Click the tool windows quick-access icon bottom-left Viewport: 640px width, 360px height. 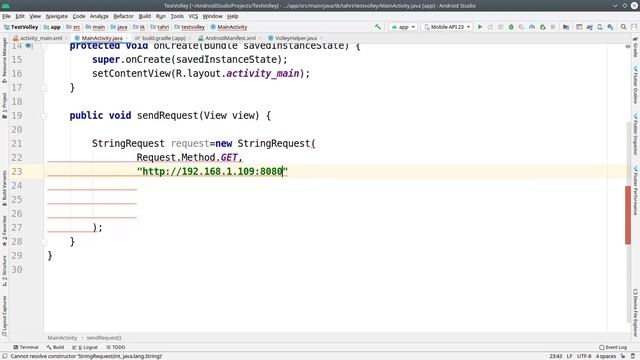[4, 356]
